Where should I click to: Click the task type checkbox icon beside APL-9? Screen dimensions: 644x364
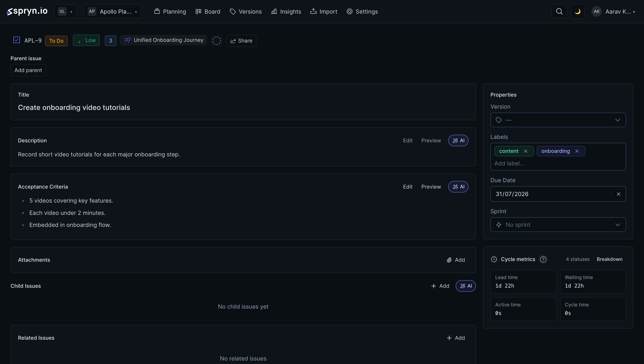click(x=16, y=40)
